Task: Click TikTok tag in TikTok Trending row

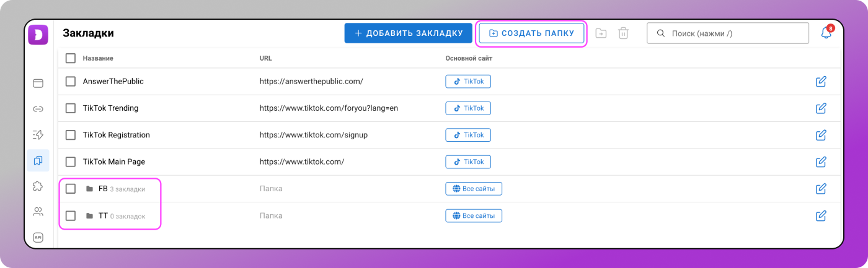Action: click(468, 108)
